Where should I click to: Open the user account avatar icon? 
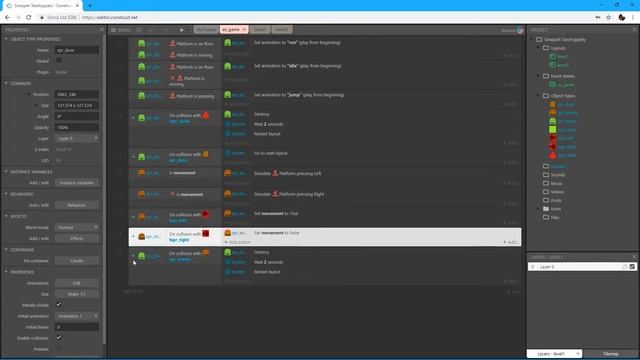520,30
